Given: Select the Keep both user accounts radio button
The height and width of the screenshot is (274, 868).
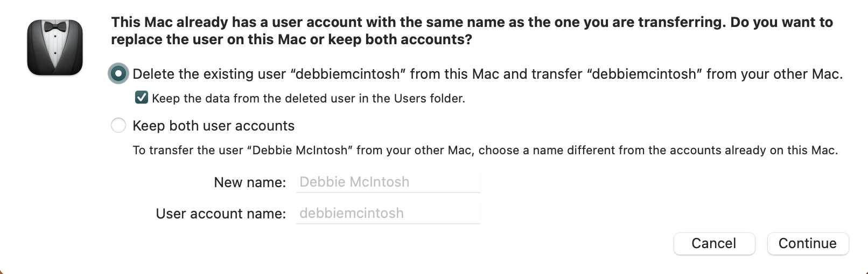Looking at the screenshot, I should pos(118,126).
